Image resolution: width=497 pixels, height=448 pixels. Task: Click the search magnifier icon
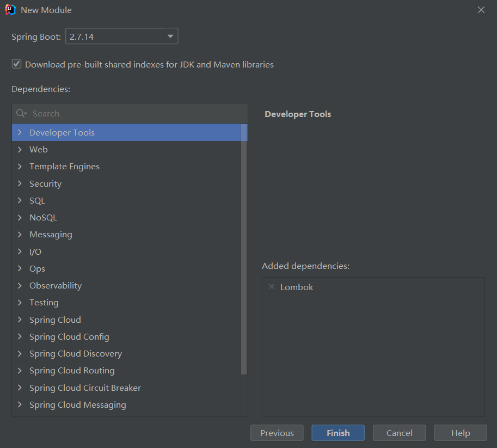tap(21, 113)
